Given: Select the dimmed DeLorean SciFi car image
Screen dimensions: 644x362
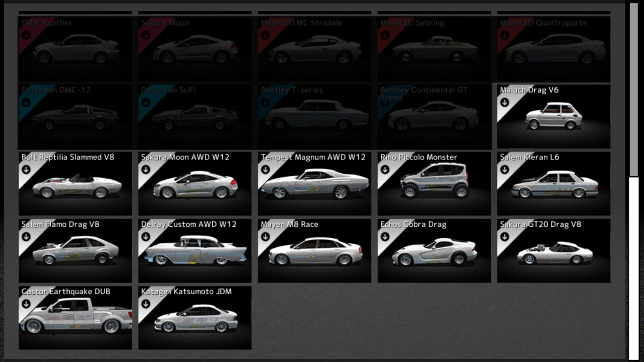Looking at the screenshot, I should (195, 117).
